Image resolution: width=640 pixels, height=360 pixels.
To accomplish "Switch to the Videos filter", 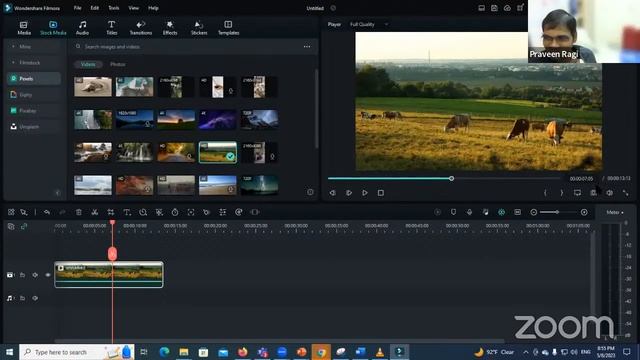I will pyautogui.click(x=88, y=64).
